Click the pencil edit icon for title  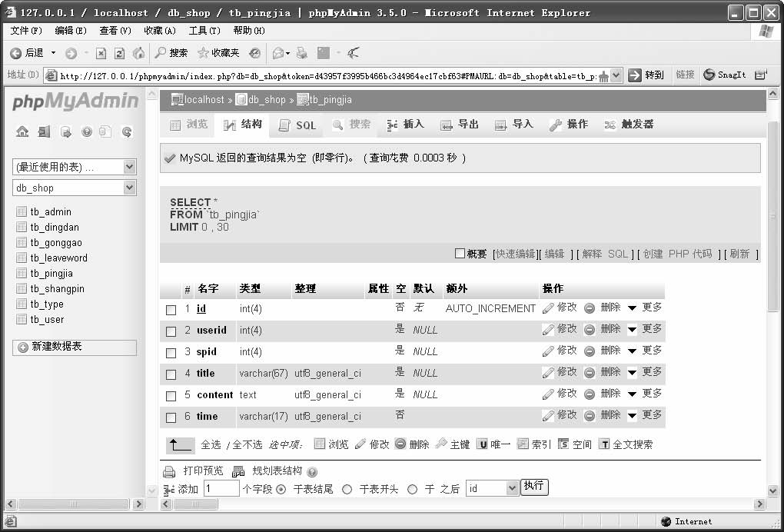(549, 373)
